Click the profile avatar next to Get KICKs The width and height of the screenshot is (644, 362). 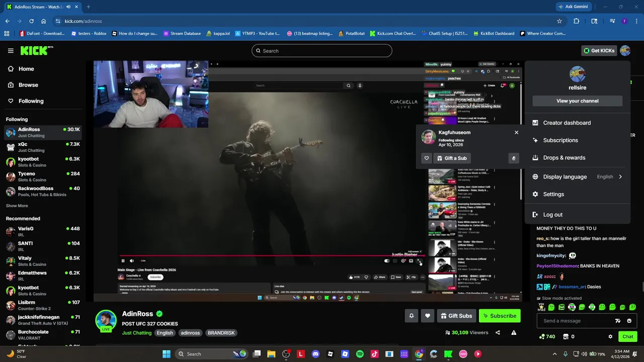click(625, 51)
